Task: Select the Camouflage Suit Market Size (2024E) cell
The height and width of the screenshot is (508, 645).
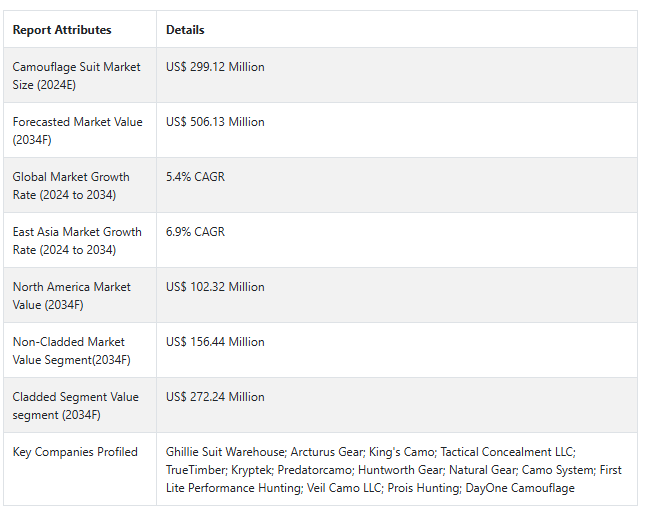Action: click(x=78, y=75)
